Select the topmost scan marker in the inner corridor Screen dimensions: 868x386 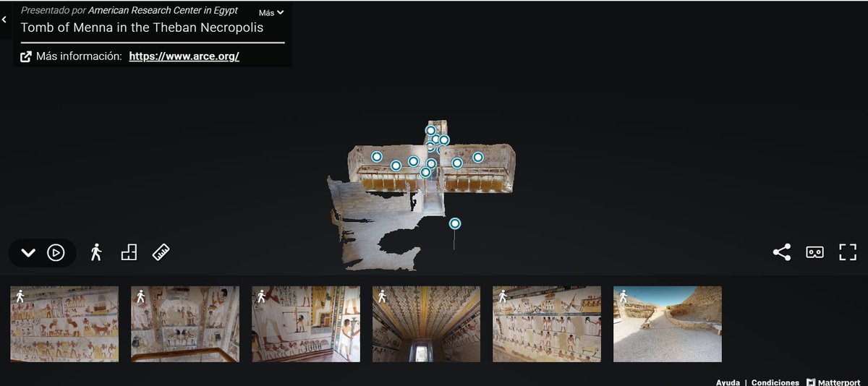[x=431, y=131]
